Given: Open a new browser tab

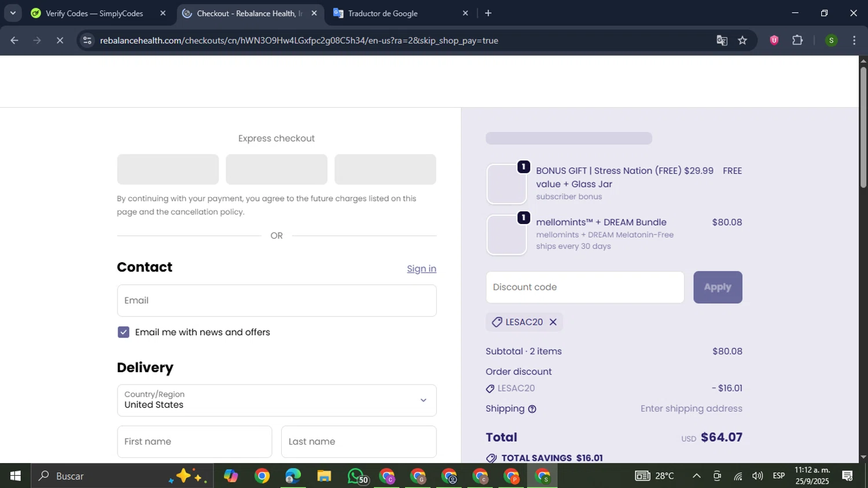Looking at the screenshot, I should click(x=488, y=13).
